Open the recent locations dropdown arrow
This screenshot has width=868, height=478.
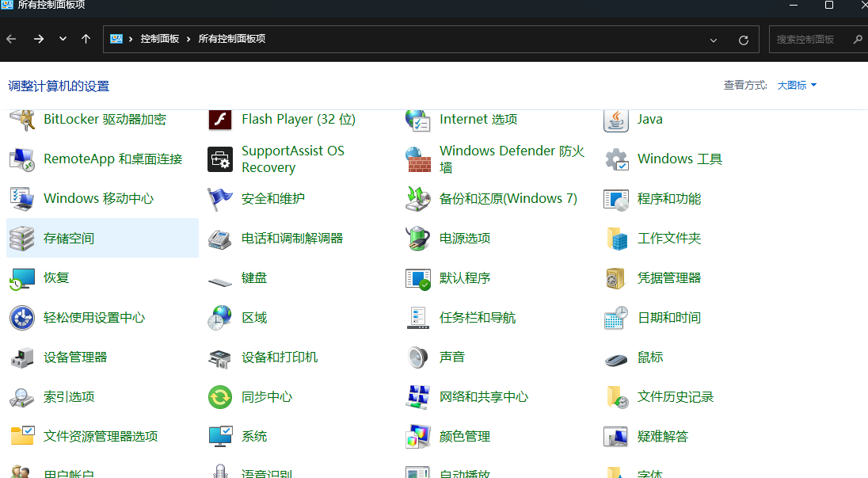63,39
